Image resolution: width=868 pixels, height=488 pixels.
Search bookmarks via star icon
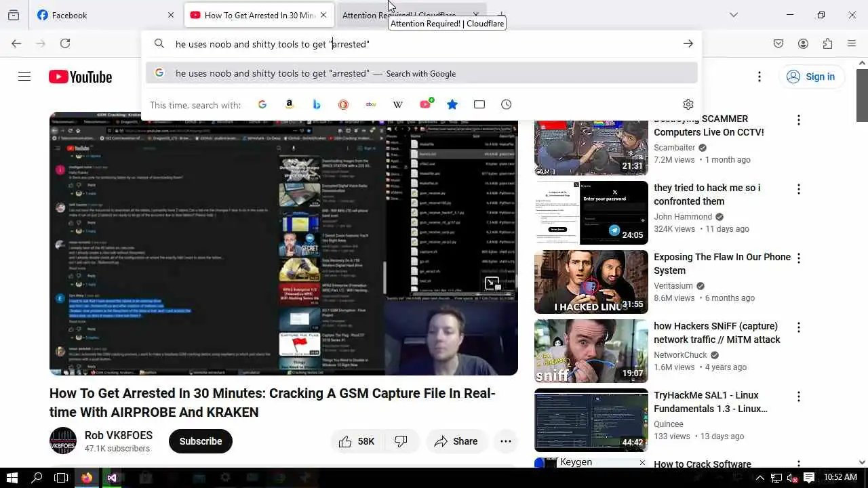(452, 104)
